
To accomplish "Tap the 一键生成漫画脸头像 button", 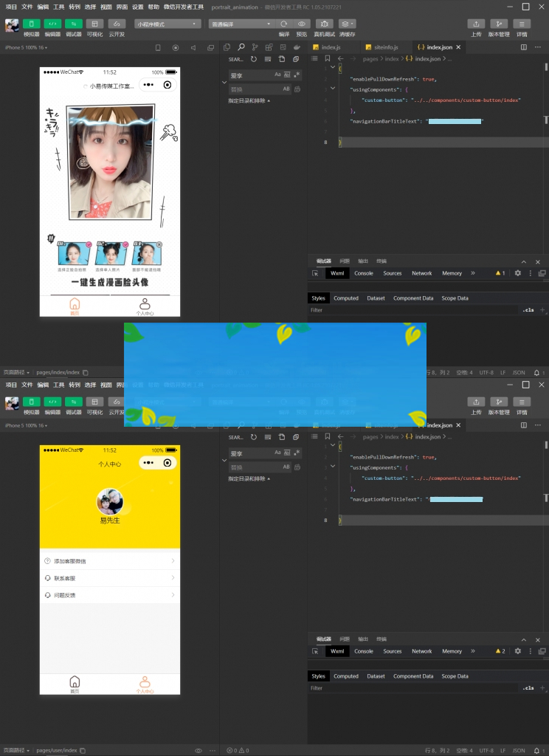I will click(109, 282).
